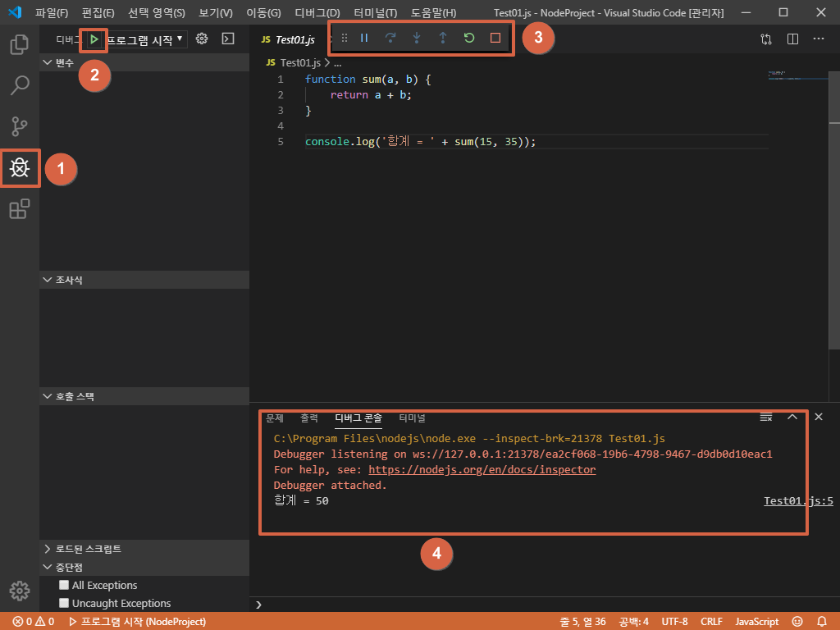Open the 도움말(H) menu
Viewport: 840px width, 630px height.
[433, 12]
